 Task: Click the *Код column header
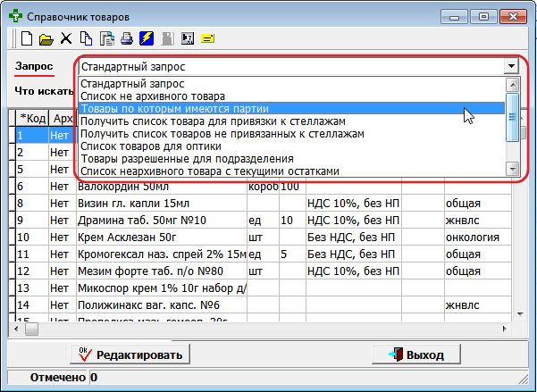coord(32,119)
